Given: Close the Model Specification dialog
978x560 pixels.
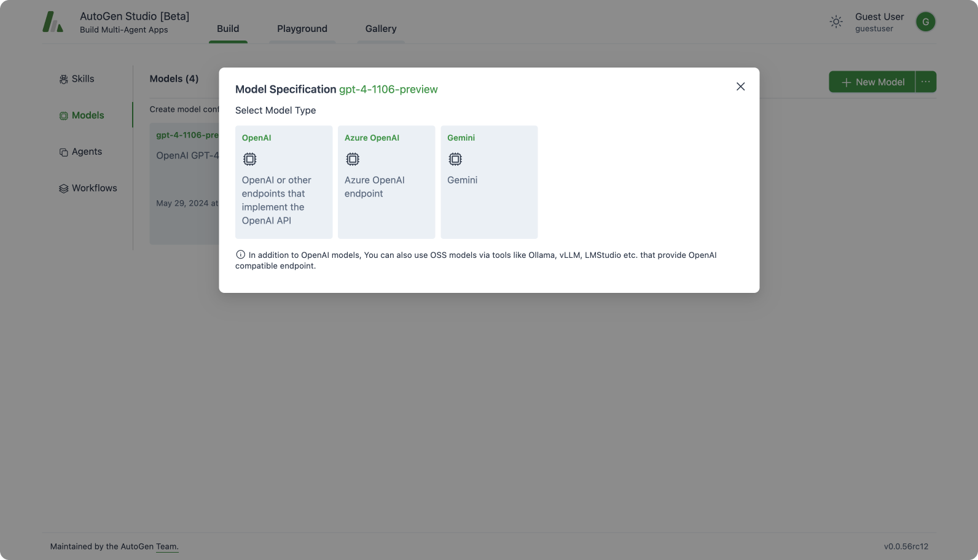Looking at the screenshot, I should [x=740, y=87].
